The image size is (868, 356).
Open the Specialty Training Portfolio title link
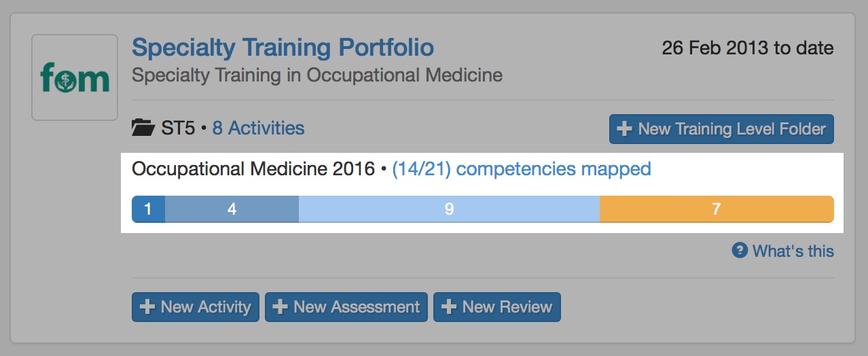click(x=283, y=48)
